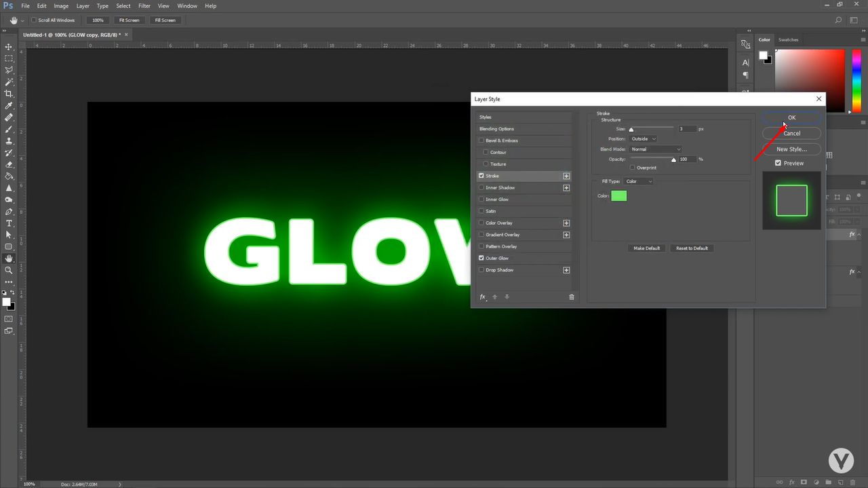Toggle the Preview checkbox
This screenshot has height=488, width=868.
[778, 163]
